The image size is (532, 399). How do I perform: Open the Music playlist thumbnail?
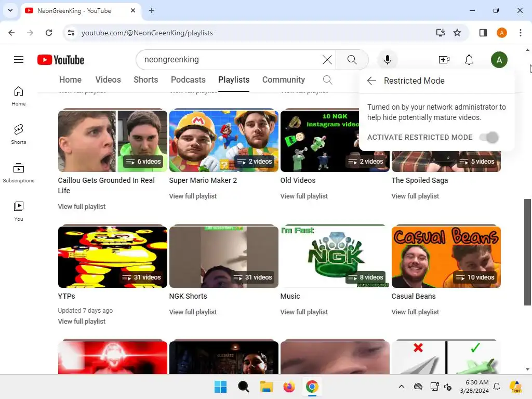335,257
